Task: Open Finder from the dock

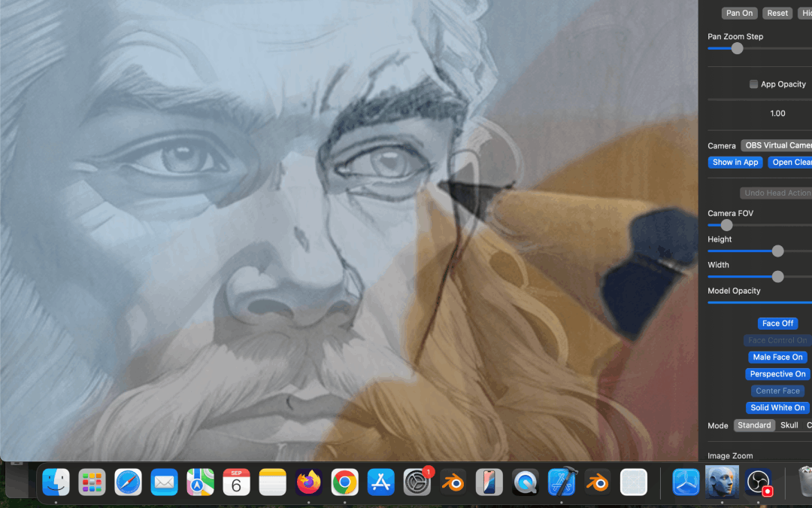Action: click(x=56, y=482)
